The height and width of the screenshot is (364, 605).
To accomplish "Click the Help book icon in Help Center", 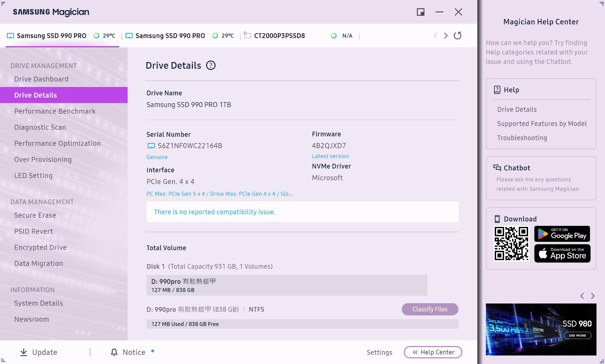I will (x=497, y=90).
